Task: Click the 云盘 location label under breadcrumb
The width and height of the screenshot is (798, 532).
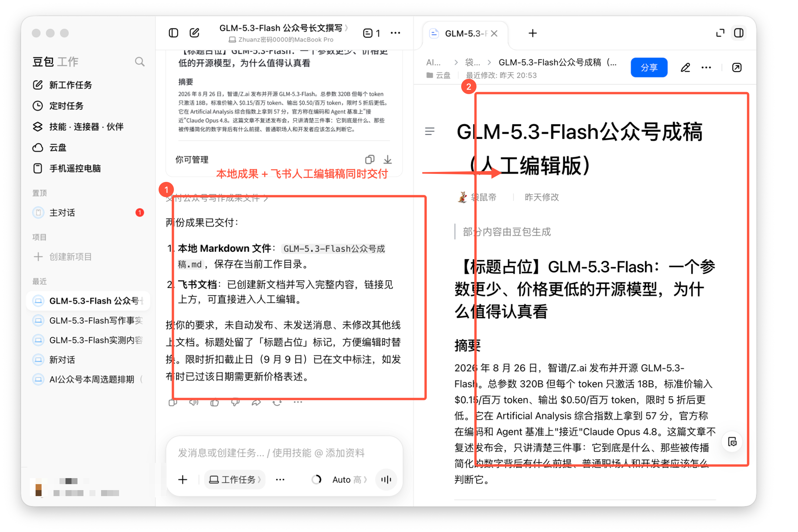Action: (438, 75)
